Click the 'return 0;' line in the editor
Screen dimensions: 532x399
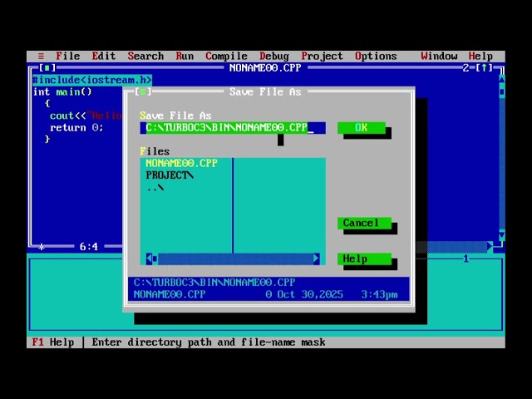coord(76,127)
